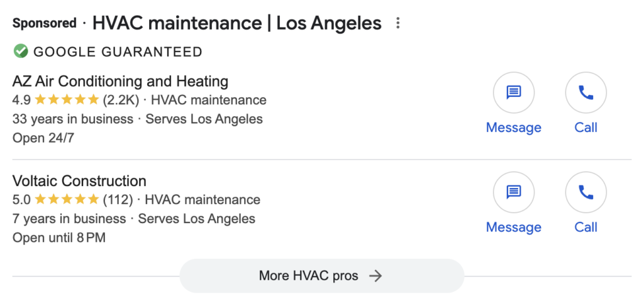
Task: Click the More HVAC pros button
Action: [308, 276]
